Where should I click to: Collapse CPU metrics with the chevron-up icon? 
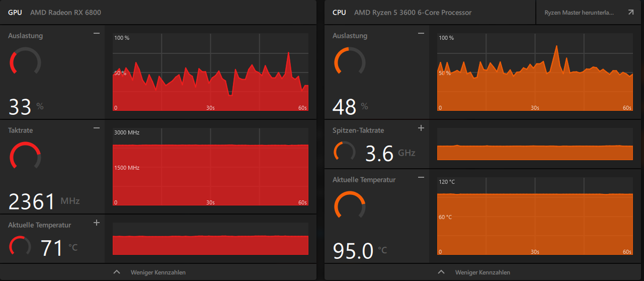click(441, 272)
